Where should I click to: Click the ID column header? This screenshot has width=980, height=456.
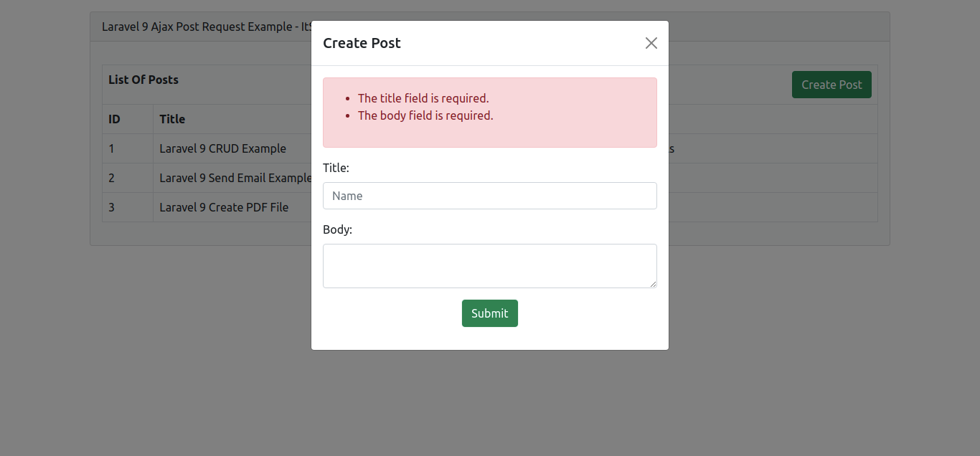pos(115,119)
